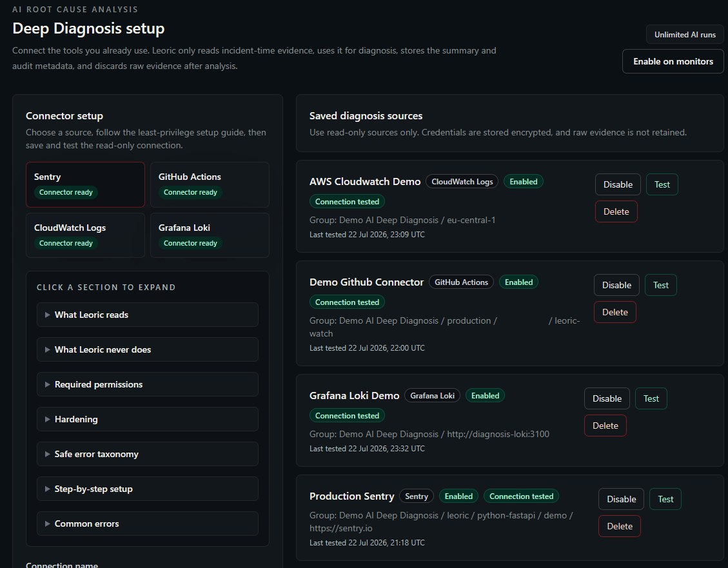
Task: Click Connection tested badge on Grafana Loki Demo
Action: pos(347,416)
